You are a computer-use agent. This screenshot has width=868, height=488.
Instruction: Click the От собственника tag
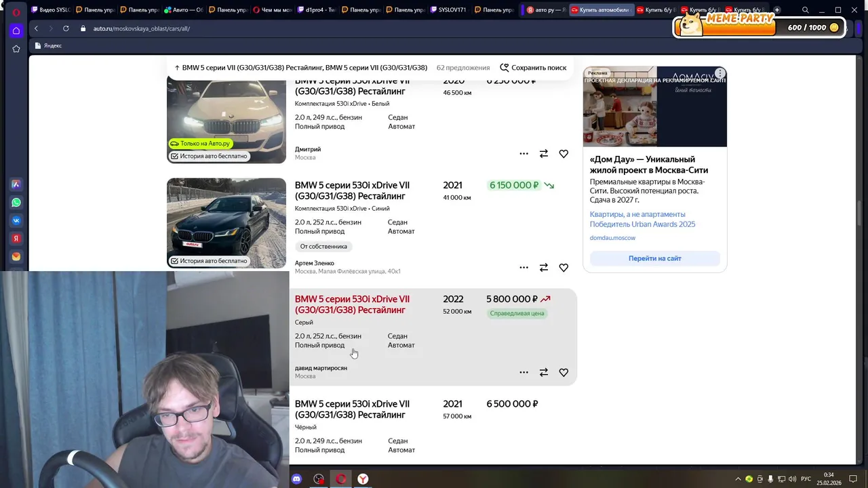[323, 247]
